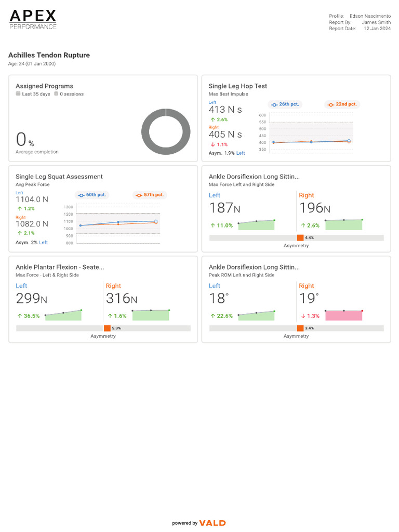Click the 405 N s right impulse value

225,135
